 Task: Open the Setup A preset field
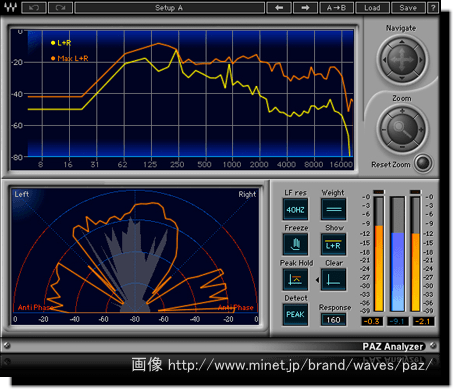click(170, 8)
